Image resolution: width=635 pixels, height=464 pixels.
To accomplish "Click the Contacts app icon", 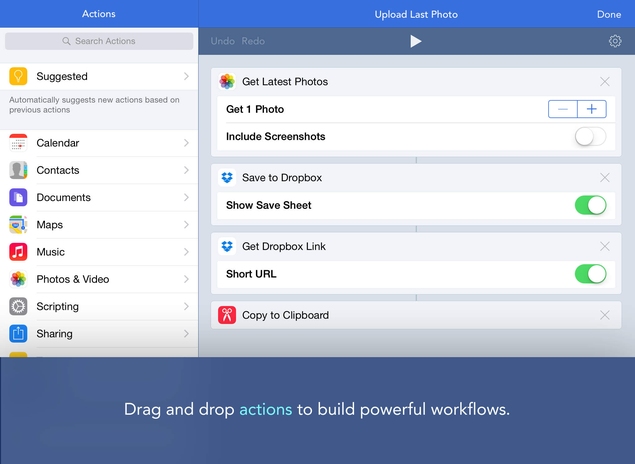I will (18, 170).
